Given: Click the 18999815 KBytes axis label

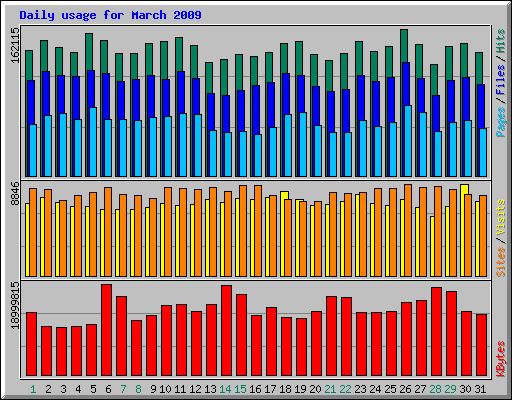Looking at the screenshot, I should click(x=15, y=305).
